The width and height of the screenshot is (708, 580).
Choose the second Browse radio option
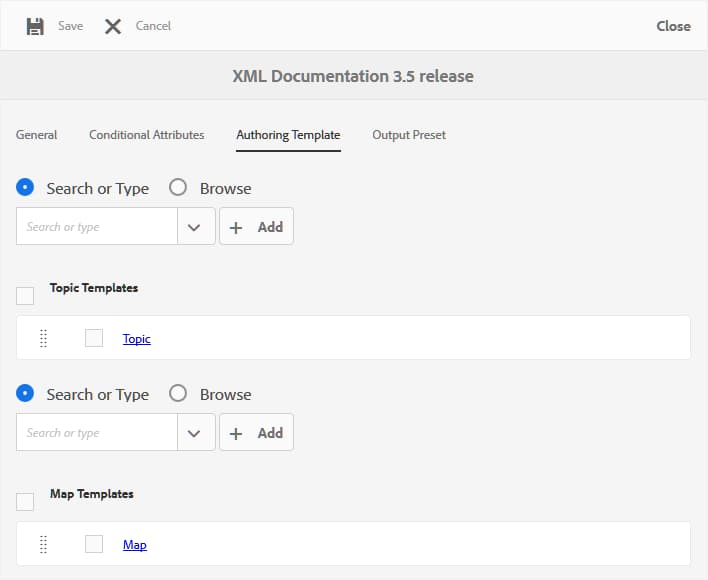coord(178,393)
